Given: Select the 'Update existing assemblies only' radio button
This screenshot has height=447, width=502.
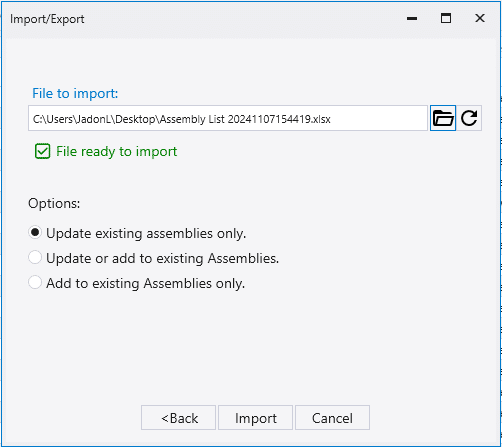Looking at the screenshot, I should (35, 232).
